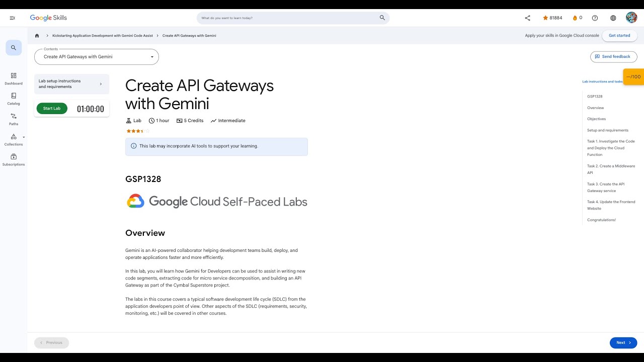Collapse the sidebar menu icon
This screenshot has width=644, height=362.
click(13, 18)
